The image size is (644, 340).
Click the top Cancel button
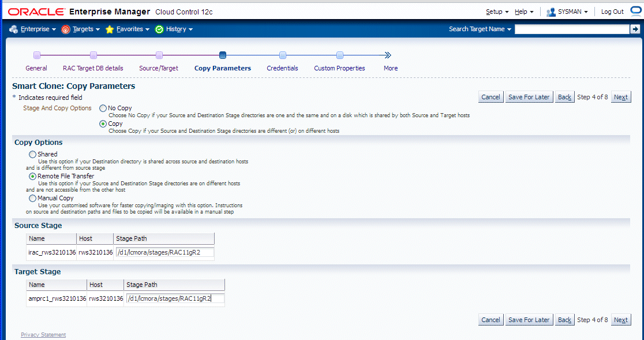point(491,97)
